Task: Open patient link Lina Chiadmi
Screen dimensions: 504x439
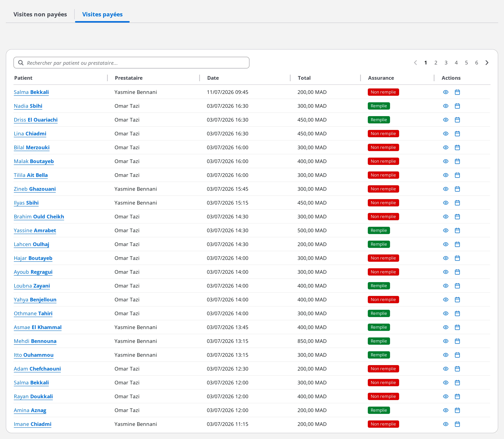Action: click(30, 134)
